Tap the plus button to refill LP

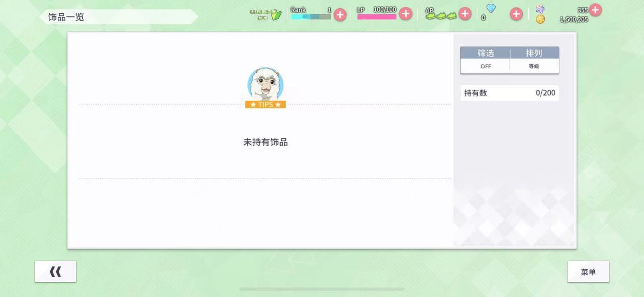point(406,14)
